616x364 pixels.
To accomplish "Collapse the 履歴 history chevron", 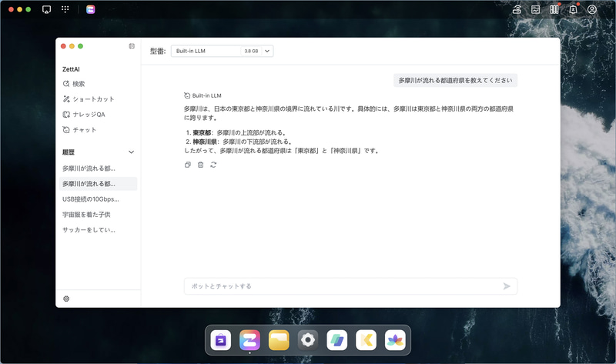I will [x=131, y=152].
